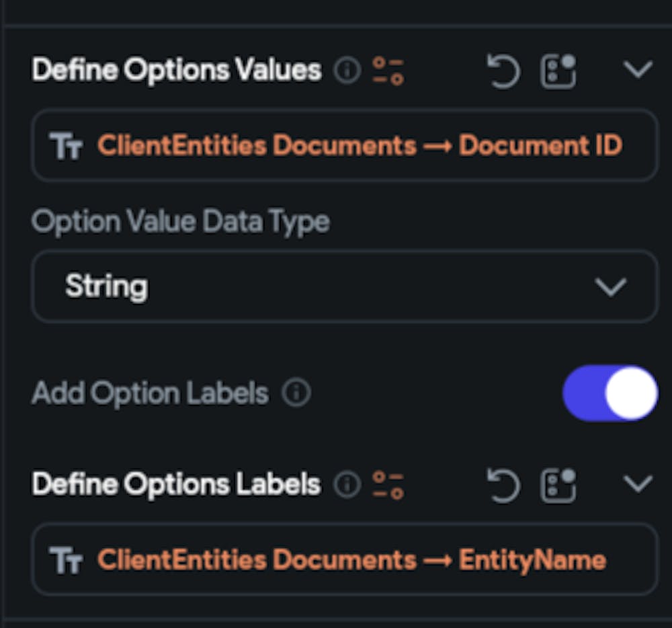Screen dimensions: 672x628
Task: Open info tooltip next to Add Option Labels
Action: coord(298,393)
